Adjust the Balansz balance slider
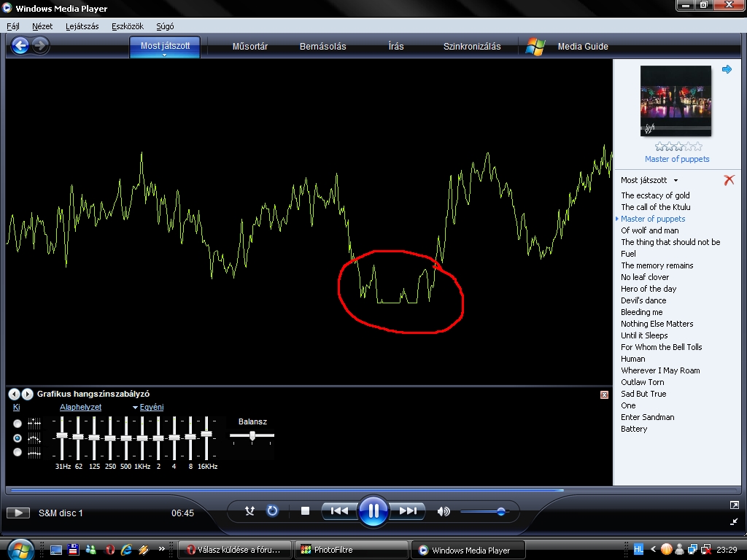 (x=252, y=435)
